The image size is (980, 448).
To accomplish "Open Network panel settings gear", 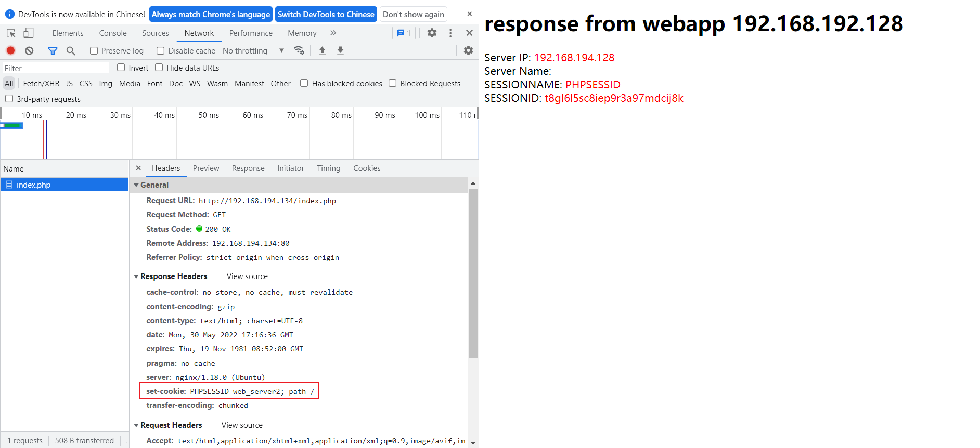I will coord(468,50).
